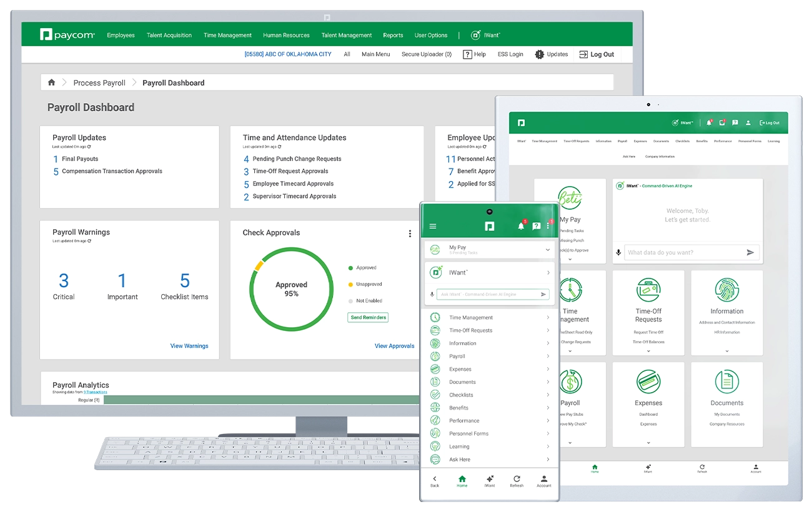812x512 pixels.
Task: Expand the tablet Expenses card chevron
Action: click(648, 443)
